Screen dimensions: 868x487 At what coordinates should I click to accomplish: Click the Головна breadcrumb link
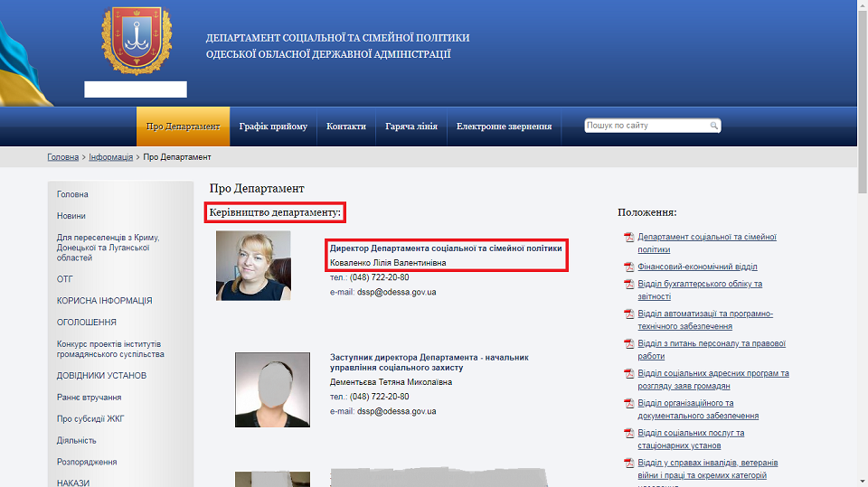(x=63, y=157)
